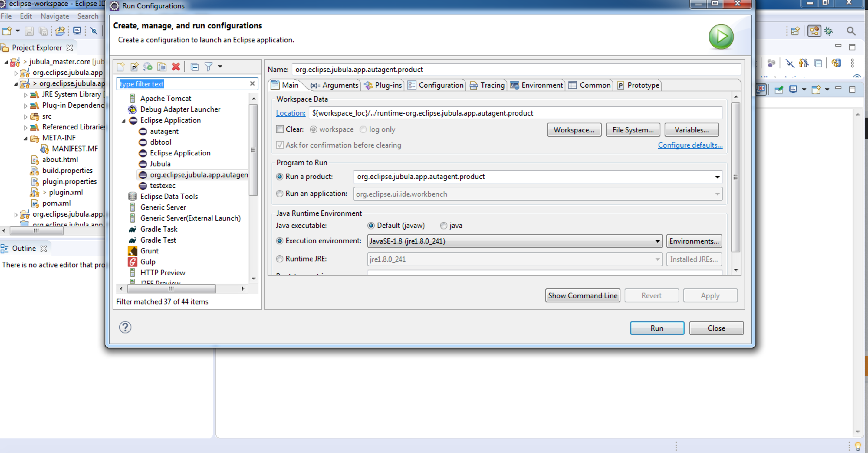
Task: Click Show Command Line button
Action: coord(583,295)
